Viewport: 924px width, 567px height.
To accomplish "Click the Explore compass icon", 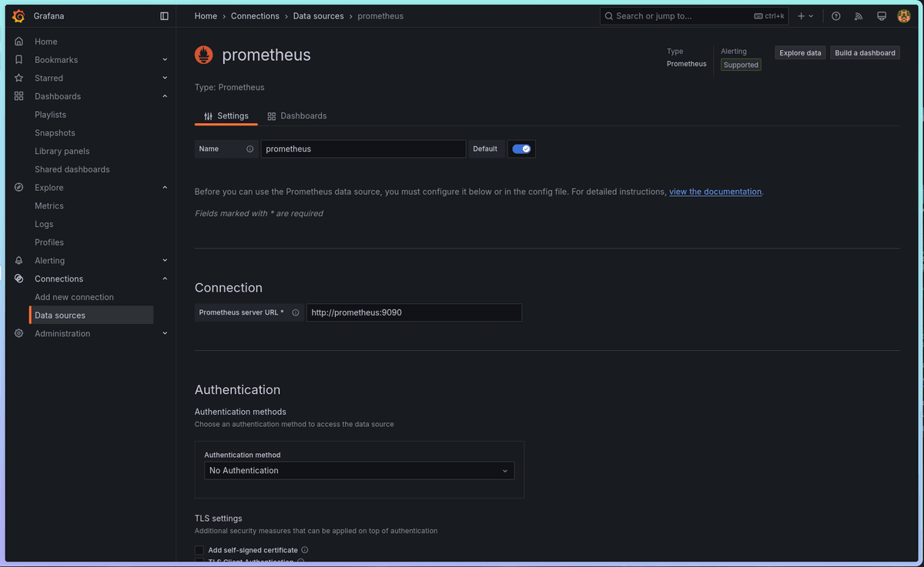I will point(18,187).
